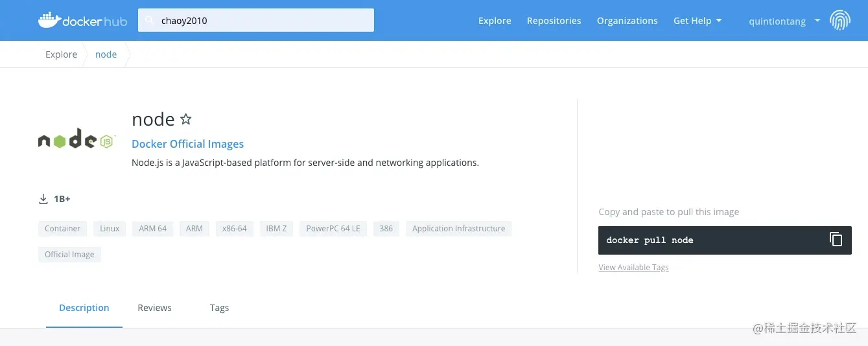
Task: Copy the docker pull node command
Action: click(836, 239)
